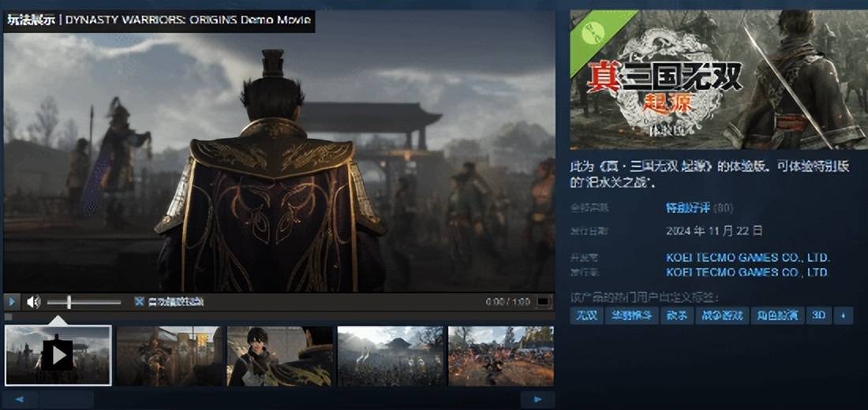Image resolution: width=868 pixels, height=410 pixels.
Task: Open the fourth army field screenshot
Action: 391,355
